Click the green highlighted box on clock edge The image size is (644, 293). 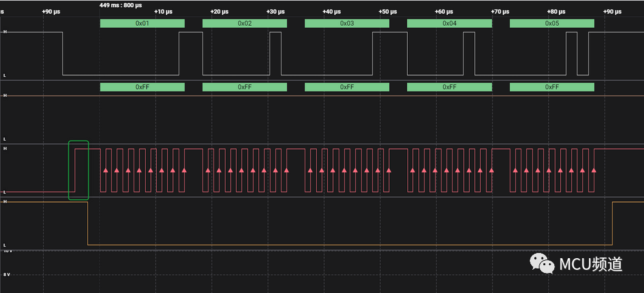[78, 170]
